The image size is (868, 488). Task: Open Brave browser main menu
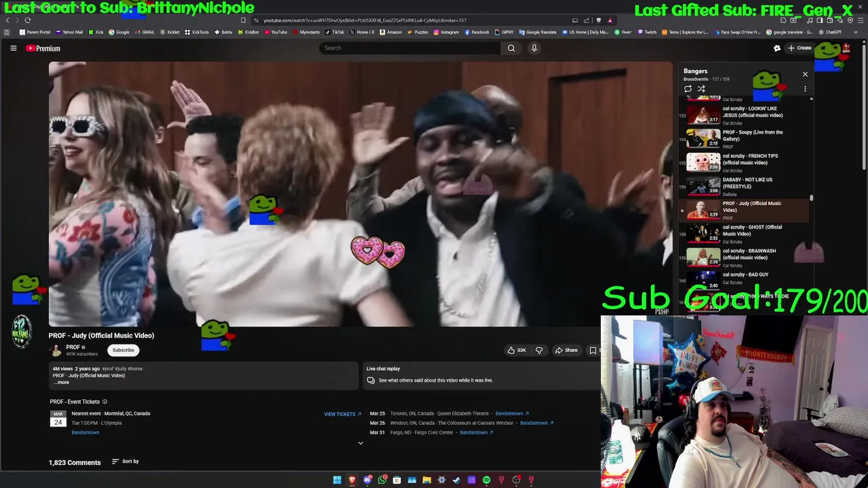[x=861, y=20]
